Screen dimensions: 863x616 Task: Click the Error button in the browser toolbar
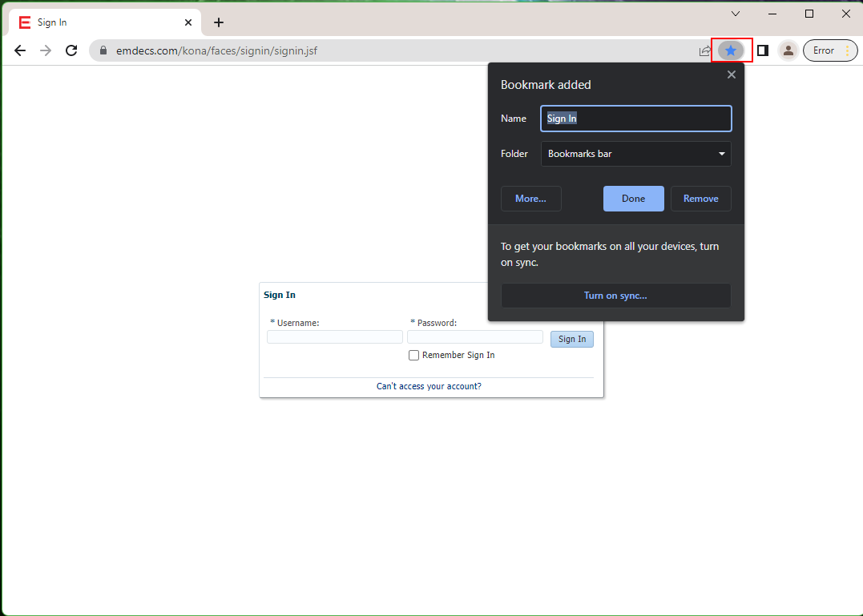[830, 50]
